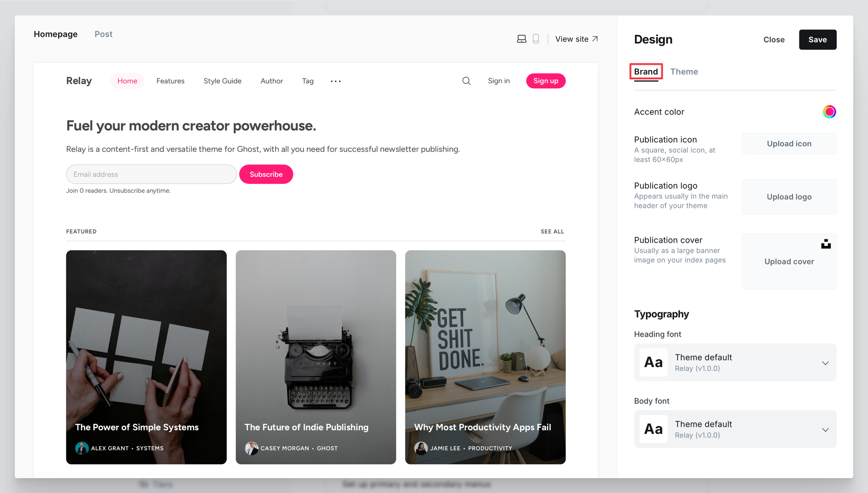The height and width of the screenshot is (493, 868).
Task: Switch to mobile preview icon
Action: [x=536, y=39]
